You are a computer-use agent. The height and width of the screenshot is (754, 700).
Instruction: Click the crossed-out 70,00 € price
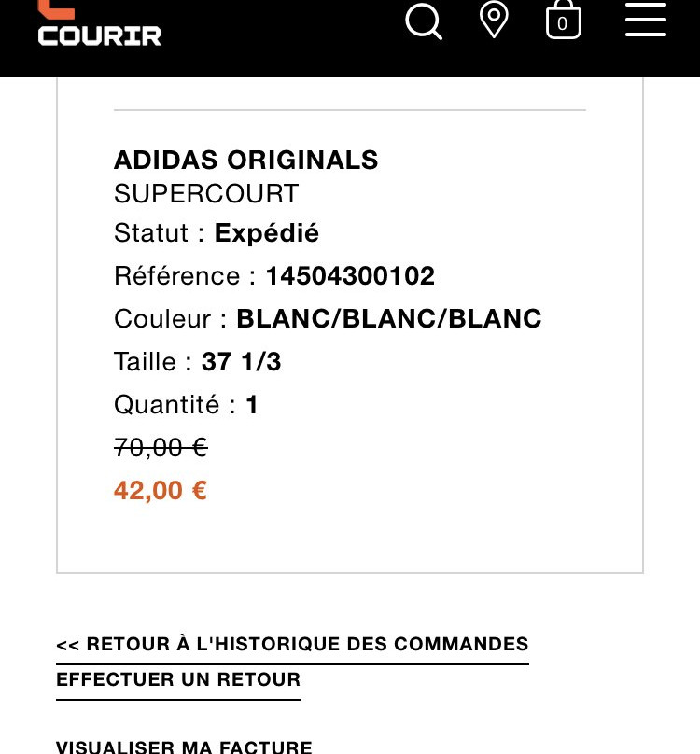pos(161,448)
